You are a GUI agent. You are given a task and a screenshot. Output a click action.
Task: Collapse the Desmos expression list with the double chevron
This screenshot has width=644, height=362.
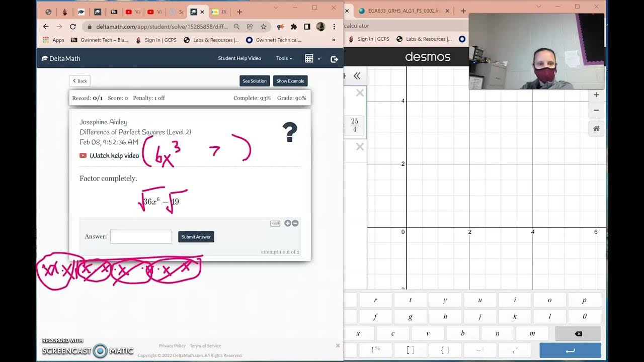357,76
